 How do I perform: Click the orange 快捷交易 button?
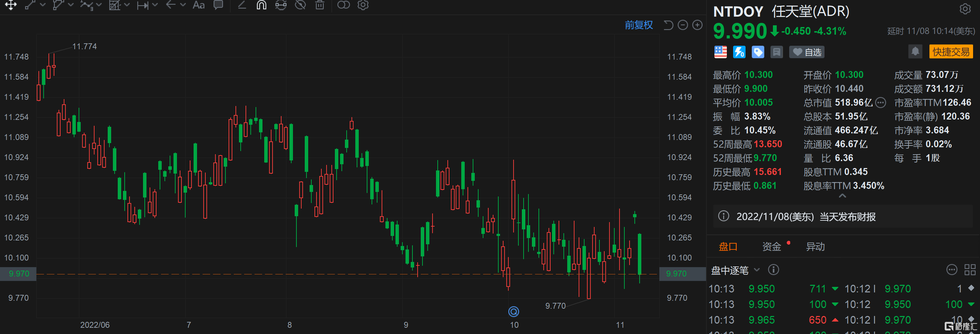click(x=951, y=52)
